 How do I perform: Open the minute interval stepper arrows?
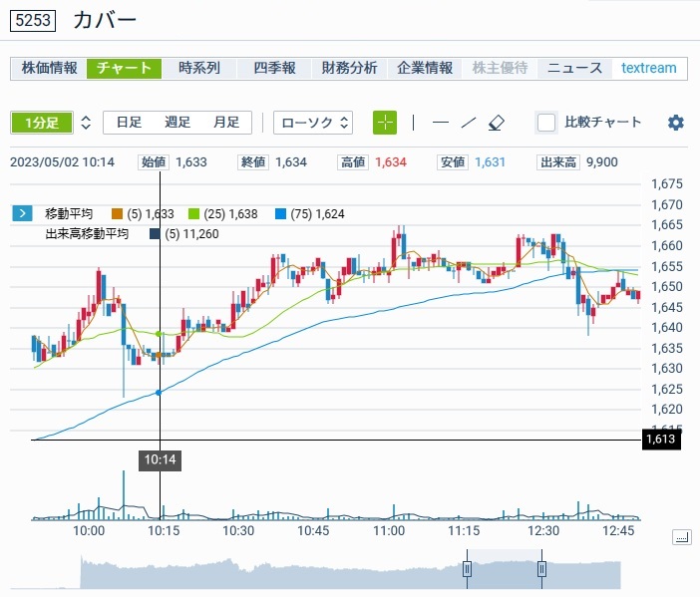(86, 123)
